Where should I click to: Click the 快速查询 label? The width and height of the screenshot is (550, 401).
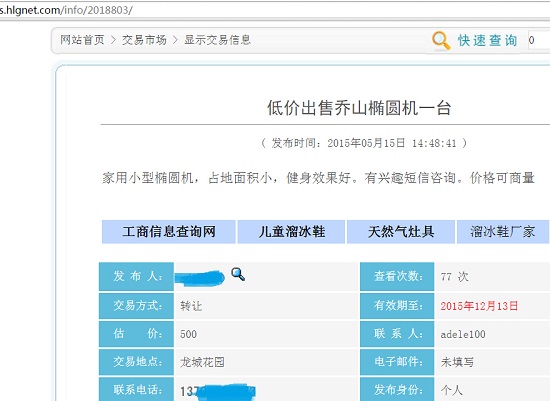coord(487,40)
